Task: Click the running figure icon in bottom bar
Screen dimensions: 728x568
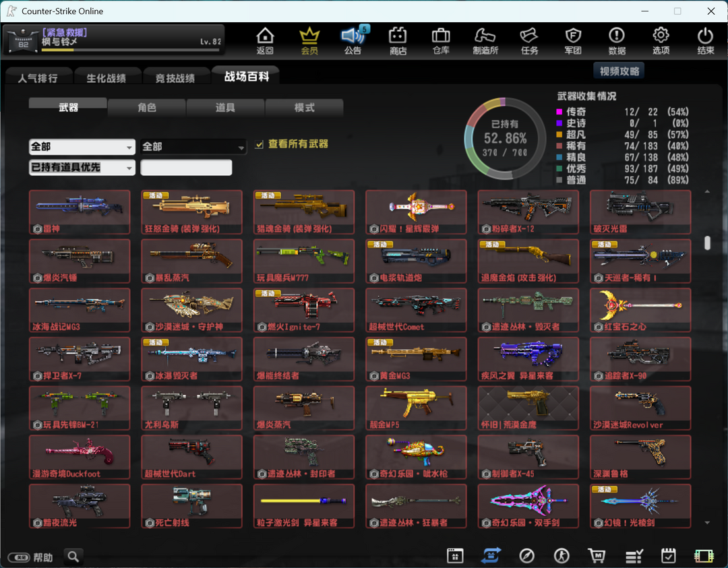Action: coord(562,555)
